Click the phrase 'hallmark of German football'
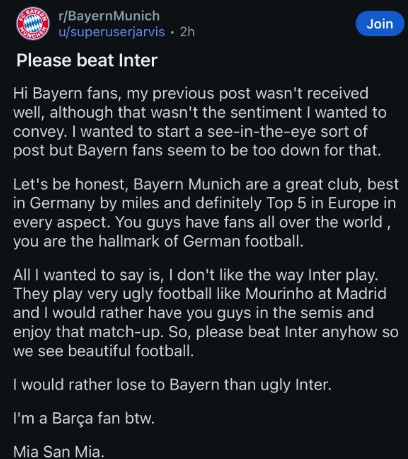The width and height of the screenshot is (408, 459). tap(200, 241)
